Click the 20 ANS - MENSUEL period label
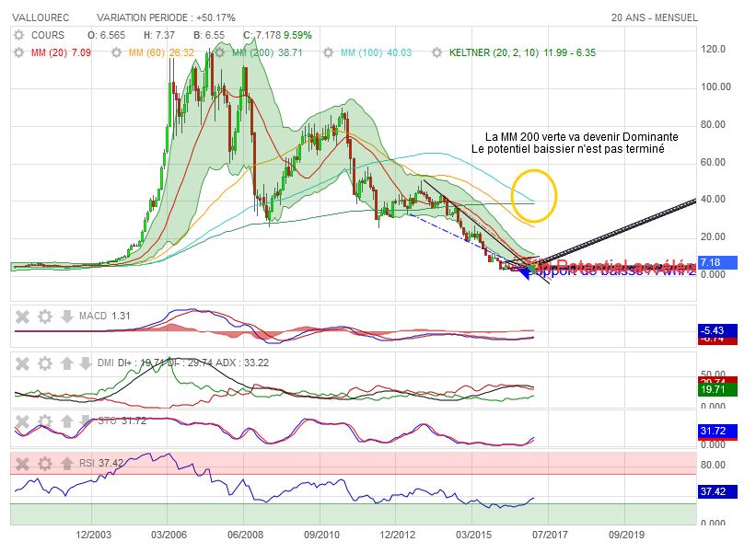 pyautogui.click(x=655, y=17)
